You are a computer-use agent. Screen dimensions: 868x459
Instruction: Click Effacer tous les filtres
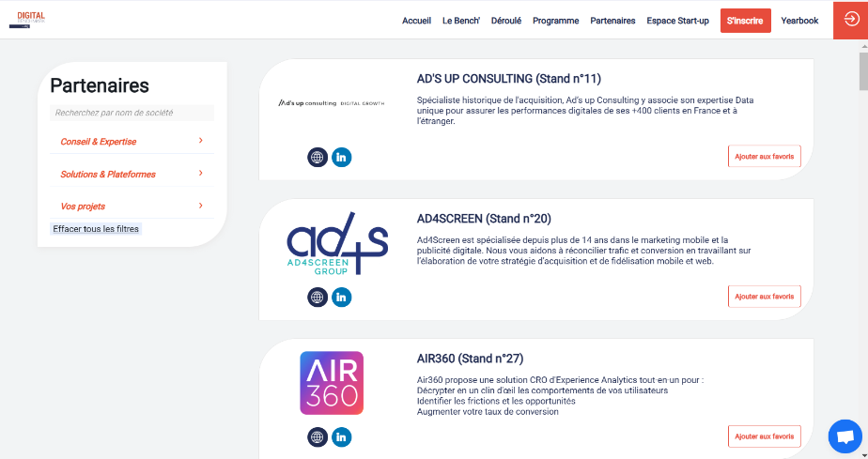pos(96,229)
